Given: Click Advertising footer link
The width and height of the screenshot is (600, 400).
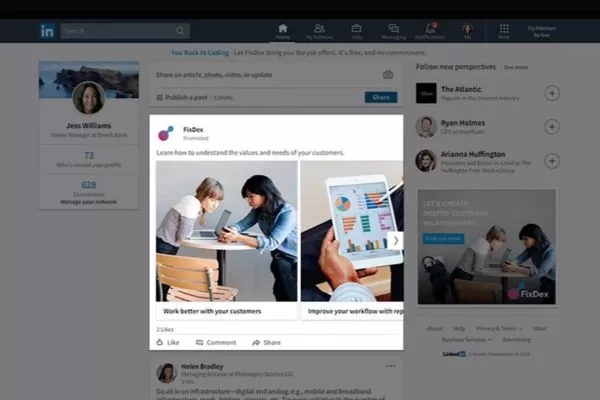Looking at the screenshot, I should pos(517,340).
